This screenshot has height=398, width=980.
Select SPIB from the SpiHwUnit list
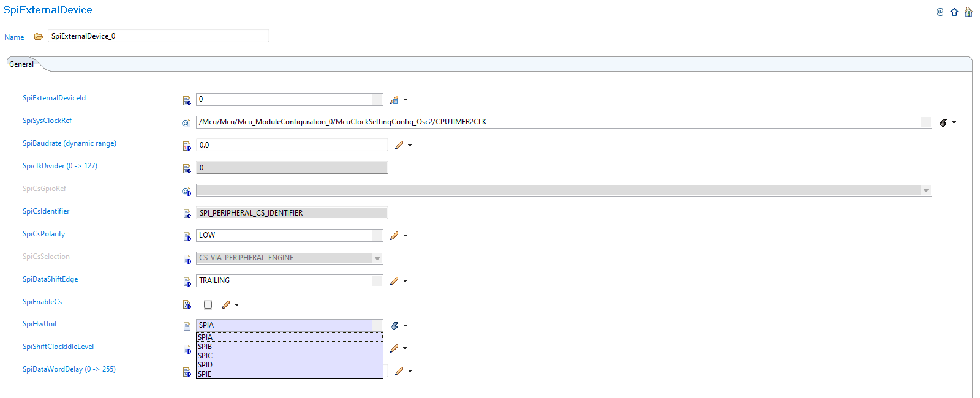point(205,347)
